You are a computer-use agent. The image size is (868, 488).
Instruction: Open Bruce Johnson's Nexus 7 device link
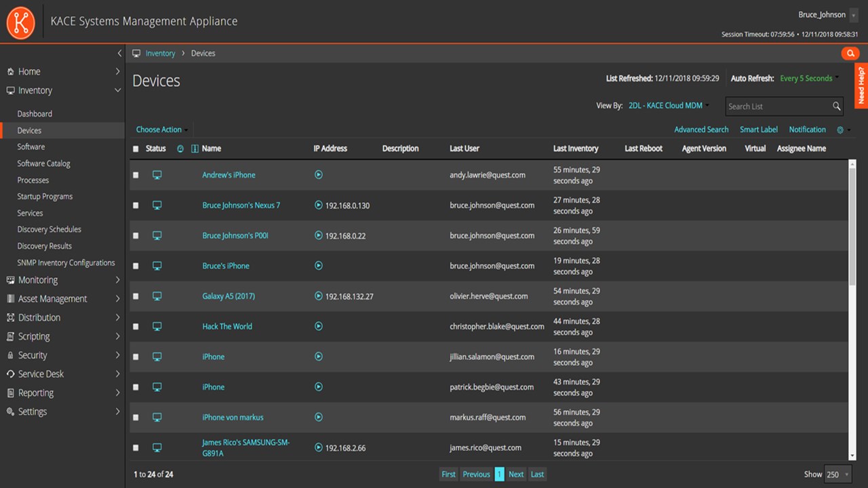241,205
